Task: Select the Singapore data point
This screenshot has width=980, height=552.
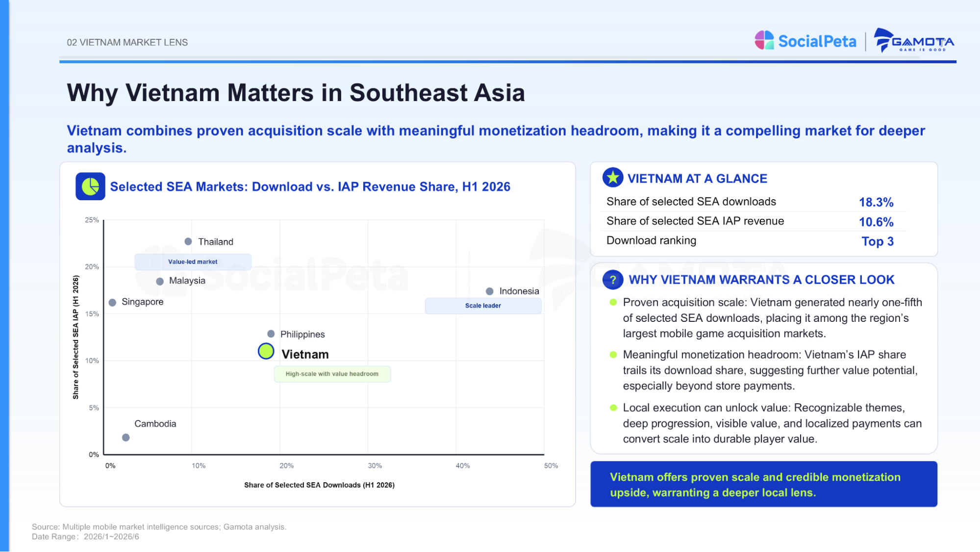Action: (112, 302)
